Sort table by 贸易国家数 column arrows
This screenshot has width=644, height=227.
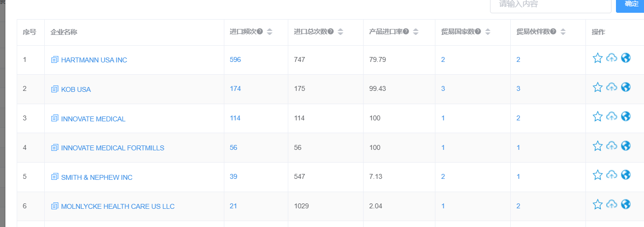tap(488, 32)
